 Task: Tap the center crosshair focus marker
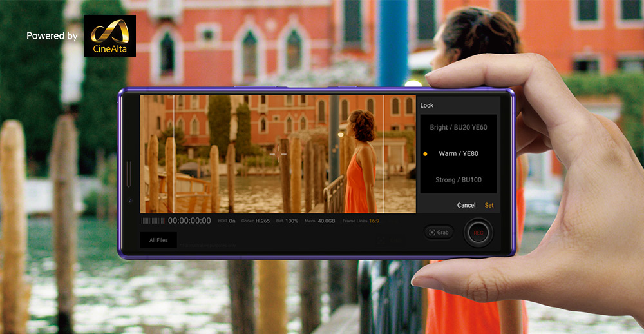(278, 152)
